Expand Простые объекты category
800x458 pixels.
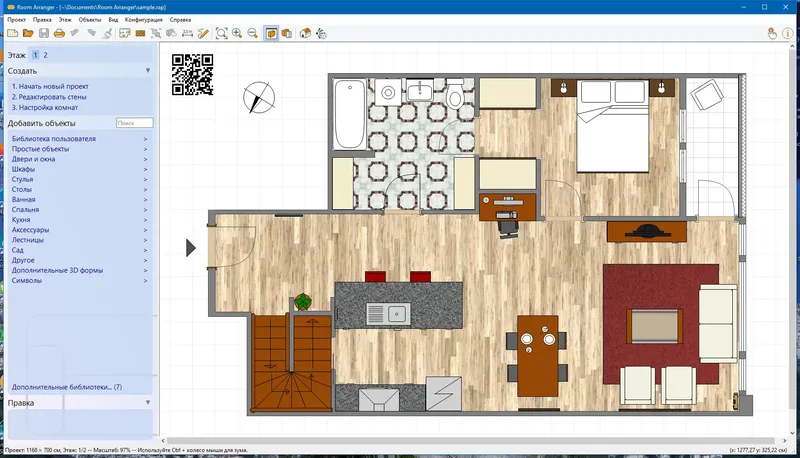coord(80,149)
